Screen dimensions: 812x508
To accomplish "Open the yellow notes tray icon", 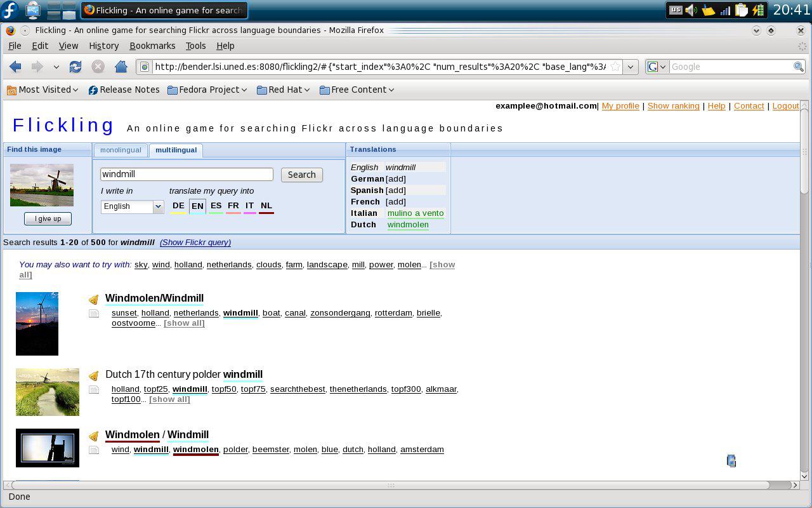I will (708, 10).
